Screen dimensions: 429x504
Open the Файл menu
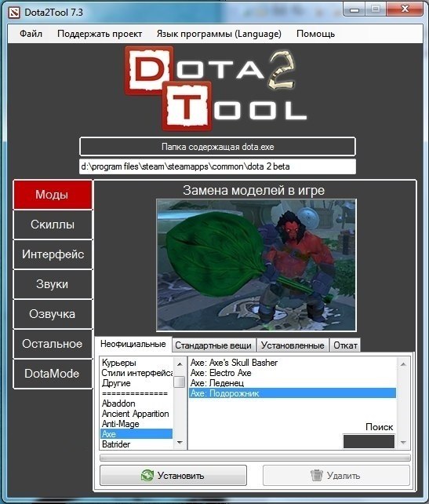coord(31,34)
